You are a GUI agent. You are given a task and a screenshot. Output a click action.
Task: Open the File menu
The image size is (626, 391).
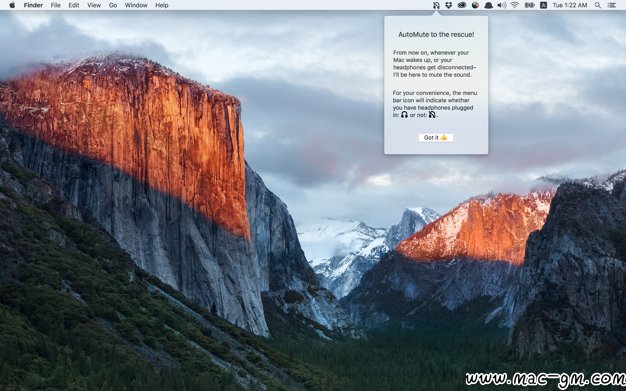55,5
